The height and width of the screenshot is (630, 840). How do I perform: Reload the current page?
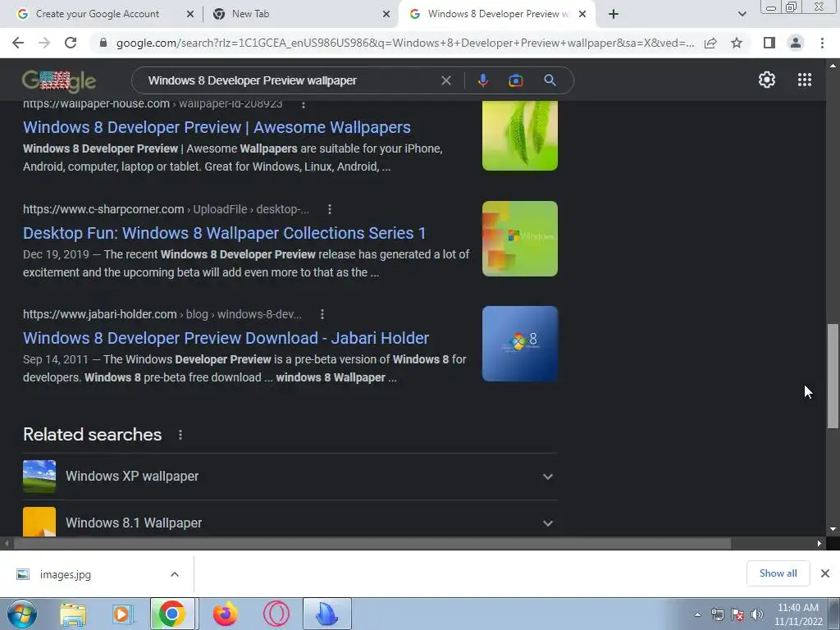coord(71,43)
